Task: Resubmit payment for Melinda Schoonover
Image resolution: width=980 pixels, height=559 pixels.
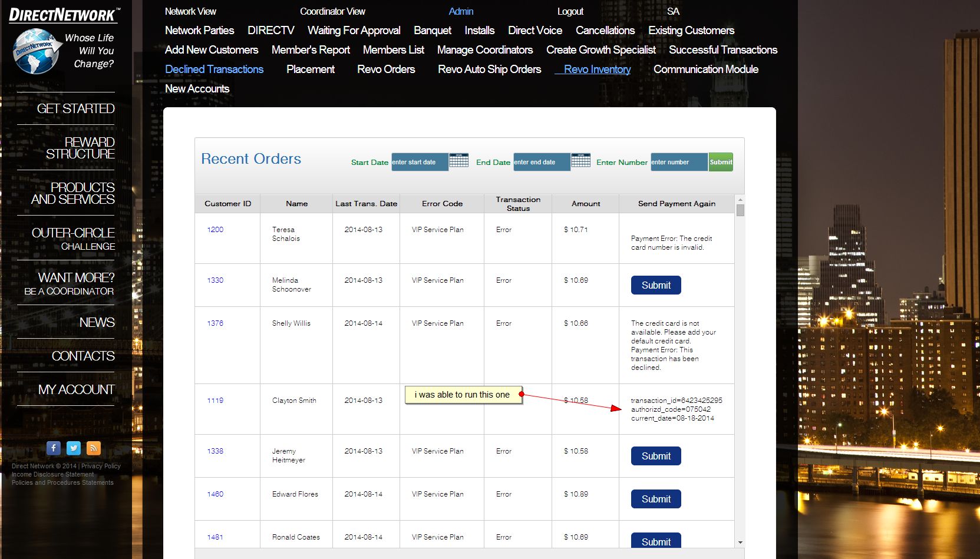Action: [656, 285]
